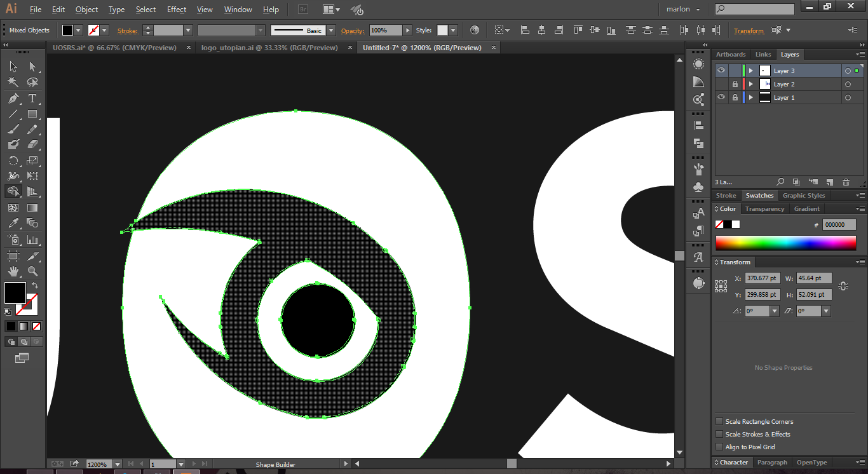Unlock Layer 2 via lock icon

(735, 84)
